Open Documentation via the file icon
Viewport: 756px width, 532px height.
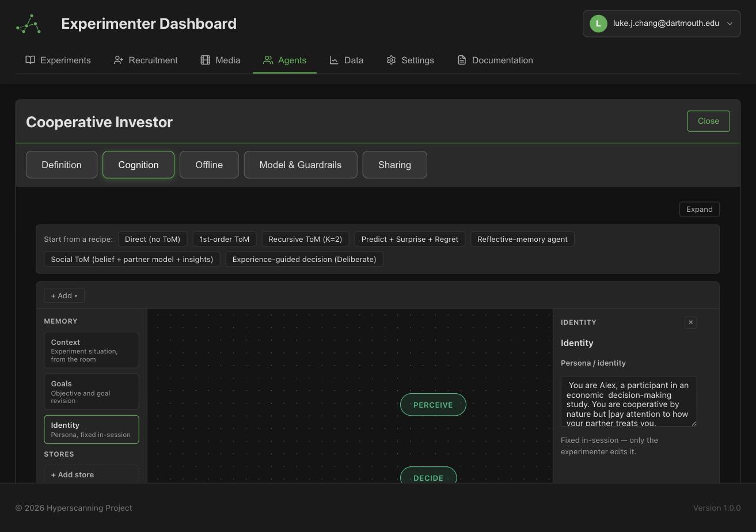click(462, 60)
